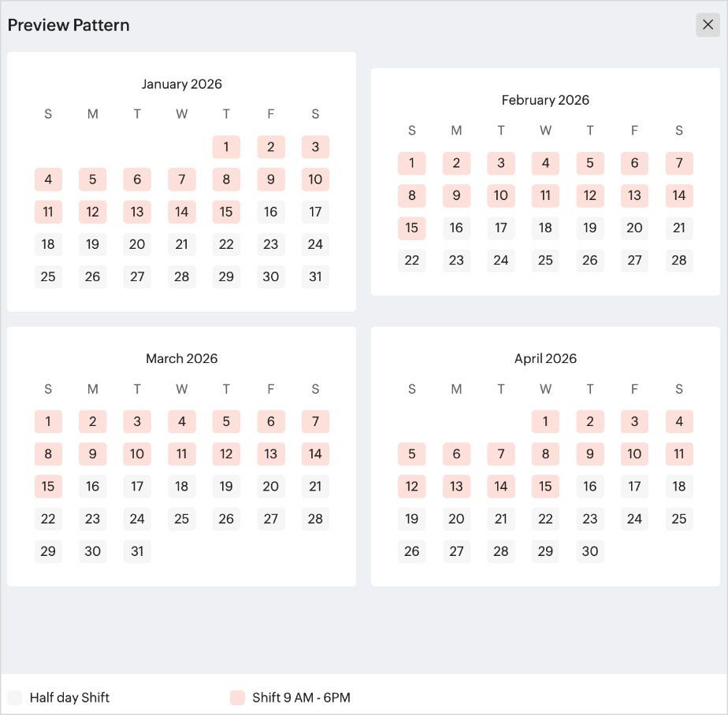Click January 16 half day cell
Image resolution: width=728 pixels, height=715 pixels.
[271, 212]
